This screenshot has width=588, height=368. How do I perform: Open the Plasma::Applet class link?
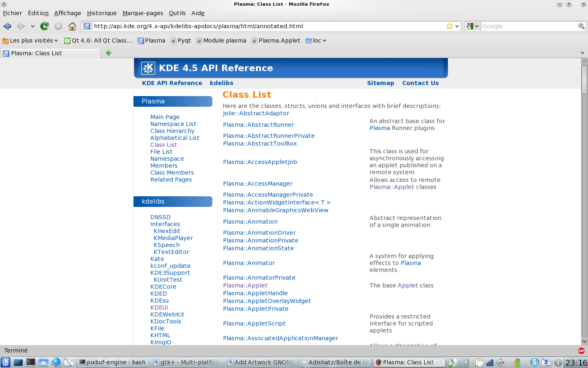point(245,285)
